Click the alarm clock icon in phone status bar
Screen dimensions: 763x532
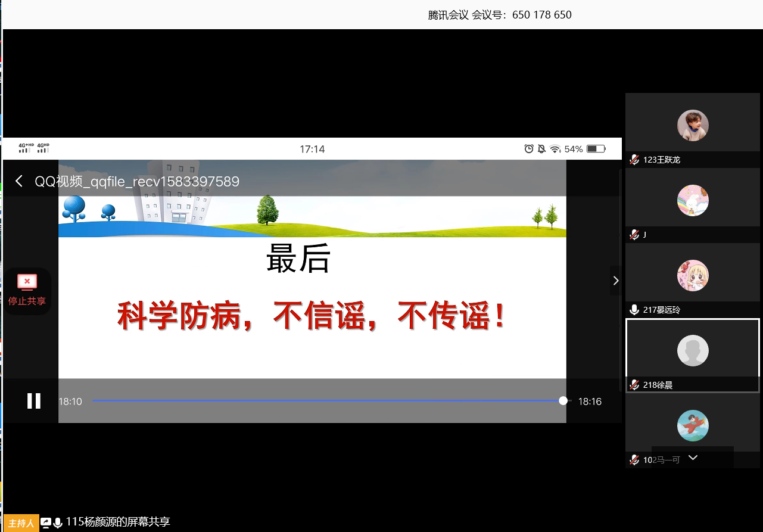click(529, 149)
